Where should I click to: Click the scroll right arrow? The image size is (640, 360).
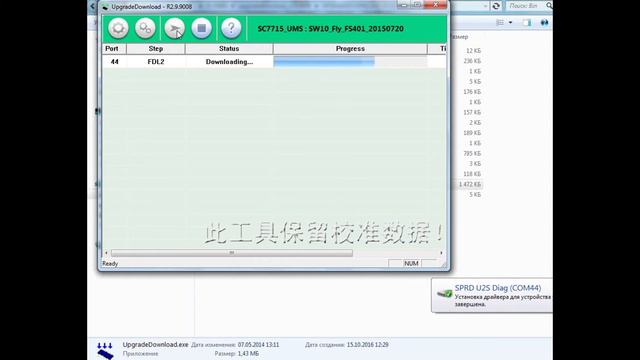pyautogui.click(x=441, y=253)
